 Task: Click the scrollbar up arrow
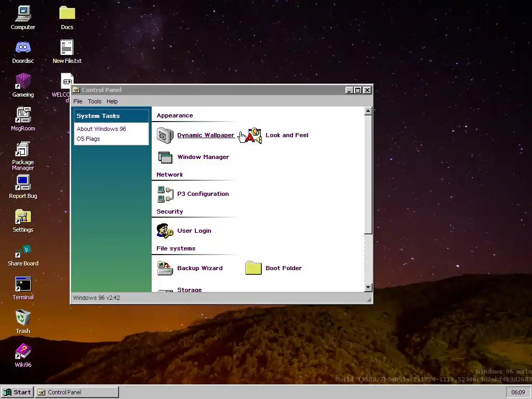[x=368, y=111]
